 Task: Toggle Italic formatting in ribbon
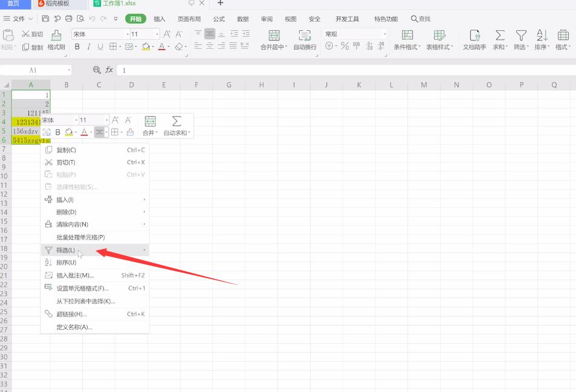point(88,47)
